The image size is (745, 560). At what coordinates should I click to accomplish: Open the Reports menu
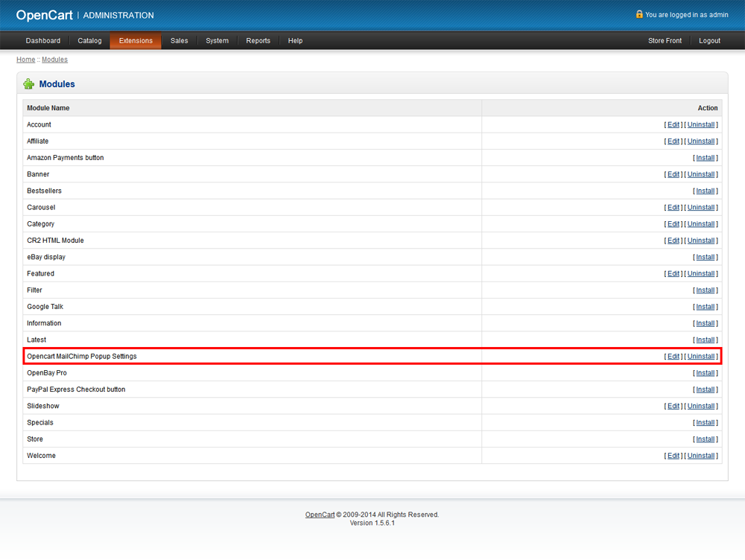coord(258,41)
